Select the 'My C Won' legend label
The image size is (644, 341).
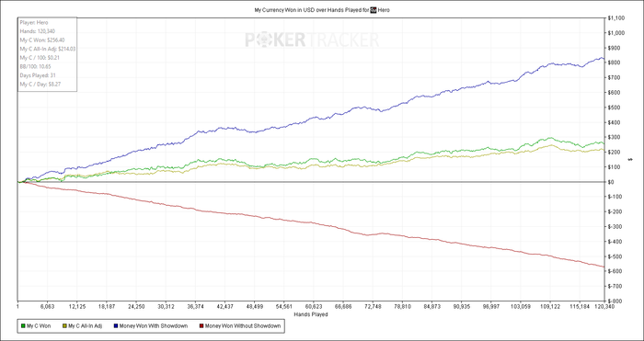pyautogui.click(x=39, y=326)
